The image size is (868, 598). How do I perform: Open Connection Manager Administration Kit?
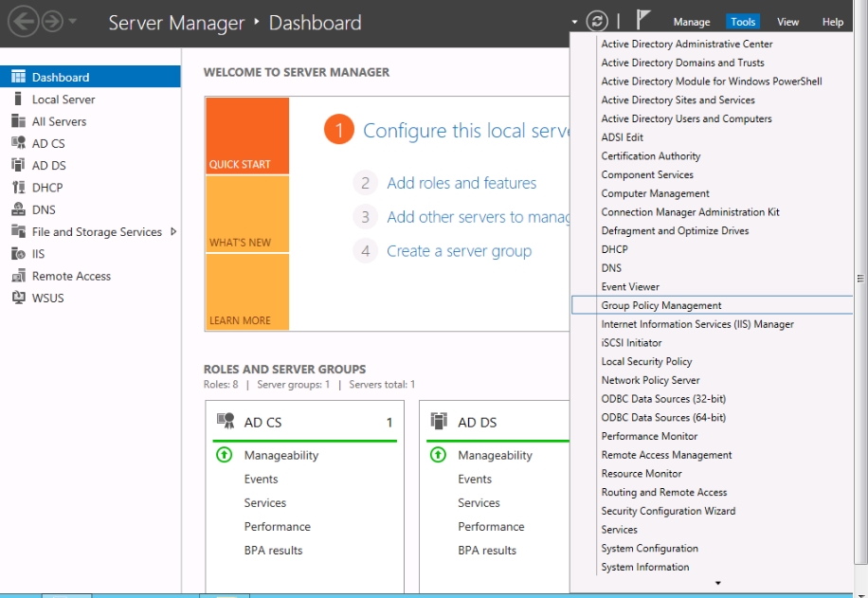click(x=690, y=212)
